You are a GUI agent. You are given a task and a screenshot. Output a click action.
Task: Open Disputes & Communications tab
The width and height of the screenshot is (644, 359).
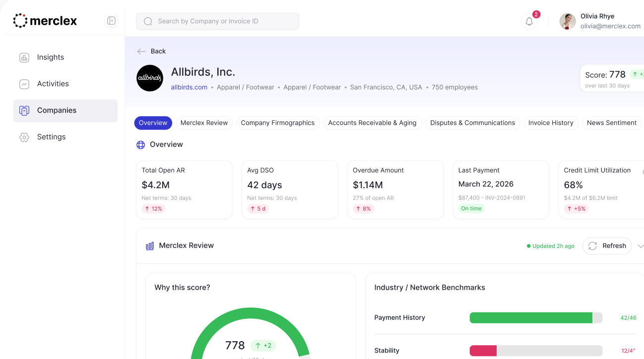pyautogui.click(x=473, y=123)
